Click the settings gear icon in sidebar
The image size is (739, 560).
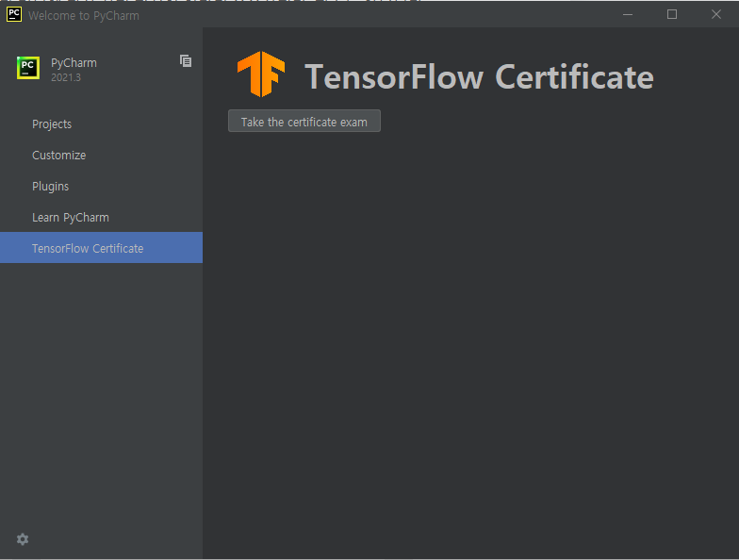coord(23,539)
